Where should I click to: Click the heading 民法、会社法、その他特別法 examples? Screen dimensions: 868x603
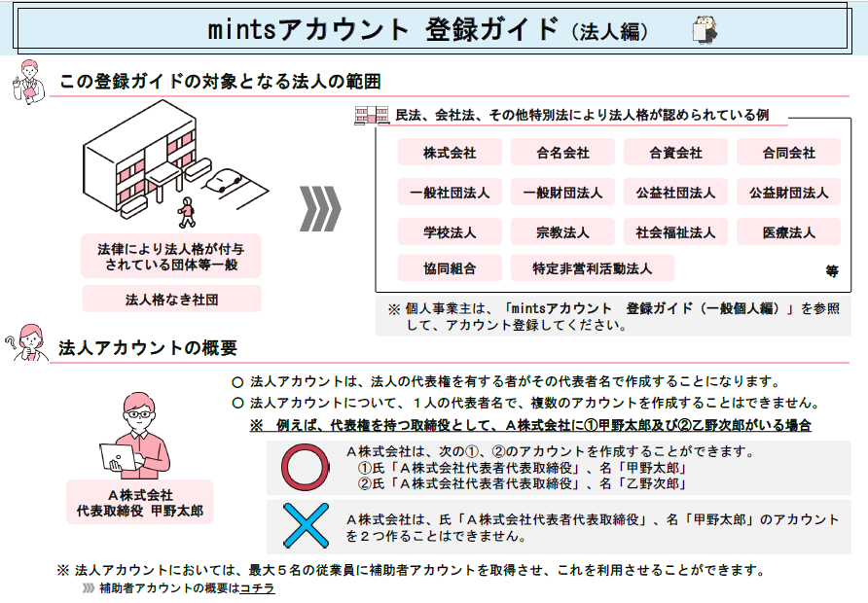coord(582,115)
